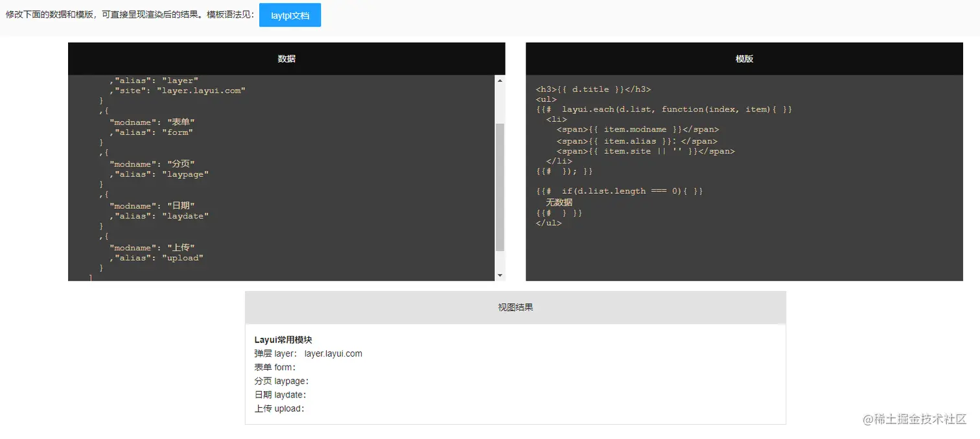Click the "alias": "layer" line in data
Image resolution: width=980 pixels, height=439 pixels.
tap(154, 80)
